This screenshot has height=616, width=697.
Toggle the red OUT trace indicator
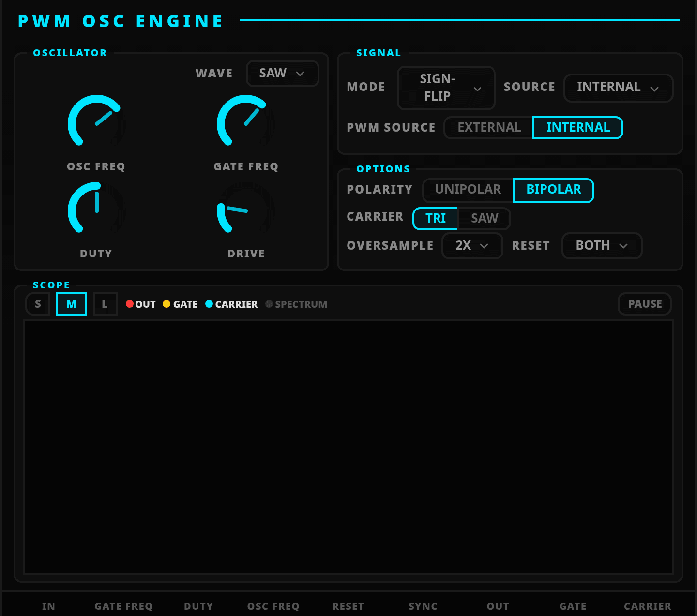[140, 304]
